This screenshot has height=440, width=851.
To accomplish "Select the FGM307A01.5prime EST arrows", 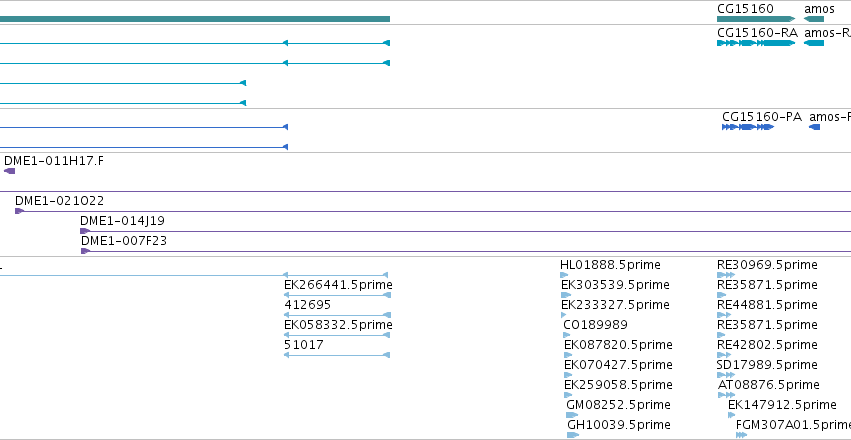I will 741,435.
